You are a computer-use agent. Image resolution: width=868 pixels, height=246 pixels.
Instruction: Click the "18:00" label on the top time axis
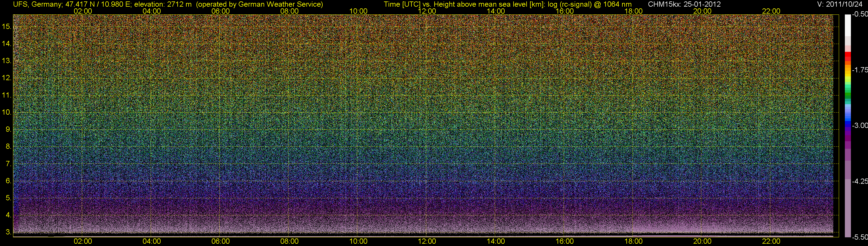[x=633, y=11]
